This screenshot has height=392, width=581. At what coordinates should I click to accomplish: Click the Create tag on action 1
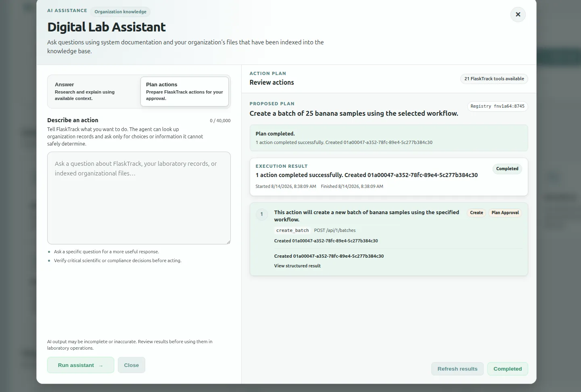coord(477,213)
